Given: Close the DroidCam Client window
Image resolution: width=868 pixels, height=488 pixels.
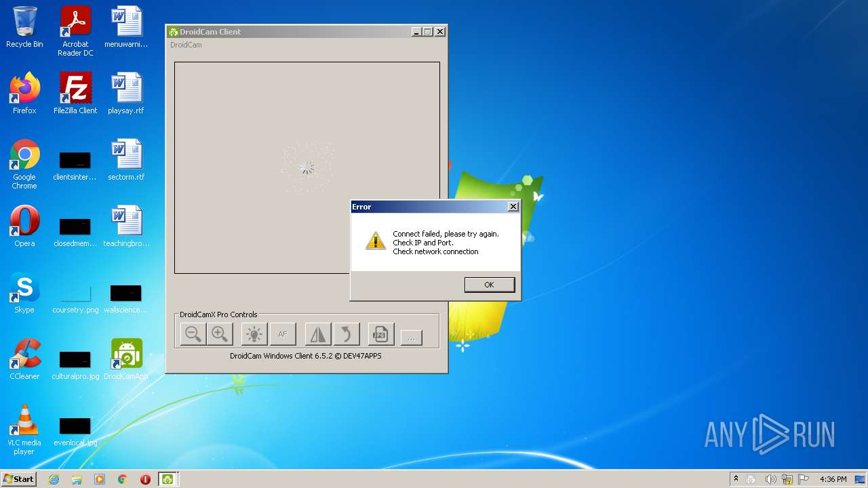Looking at the screenshot, I should point(440,32).
